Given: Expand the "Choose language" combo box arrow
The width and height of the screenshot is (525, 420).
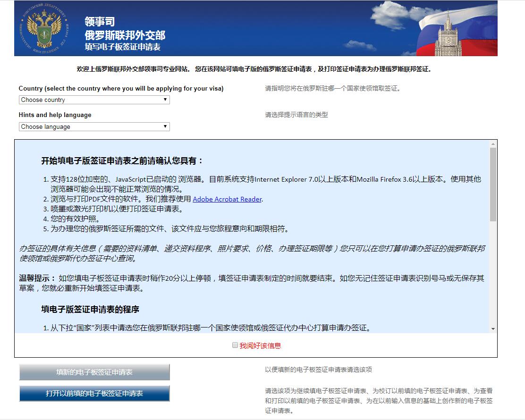Looking at the screenshot, I should [x=165, y=126].
